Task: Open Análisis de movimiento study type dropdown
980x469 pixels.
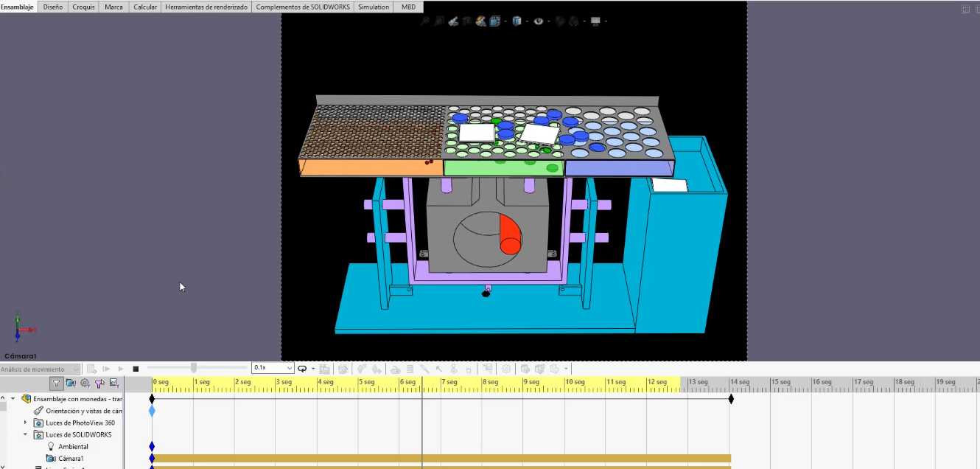Action: pyautogui.click(x=40, y=369)
